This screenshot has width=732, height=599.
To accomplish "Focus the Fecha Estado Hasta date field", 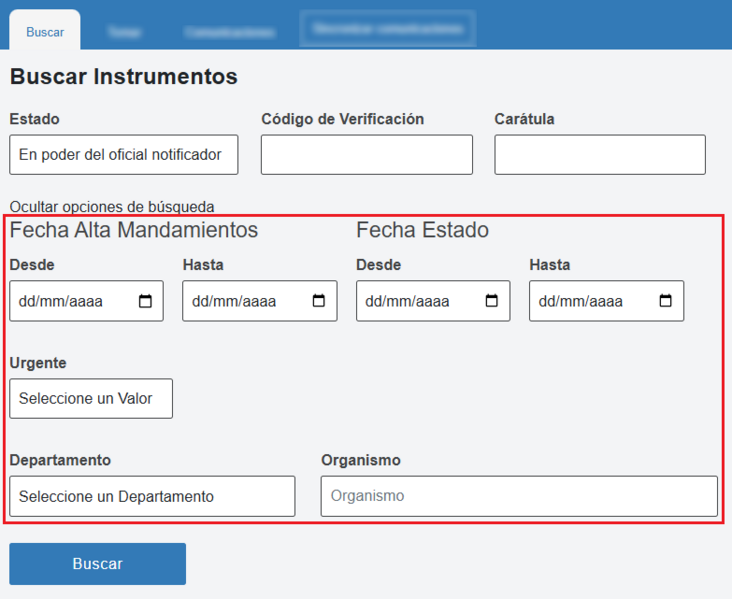I will [x=606, y=301].
